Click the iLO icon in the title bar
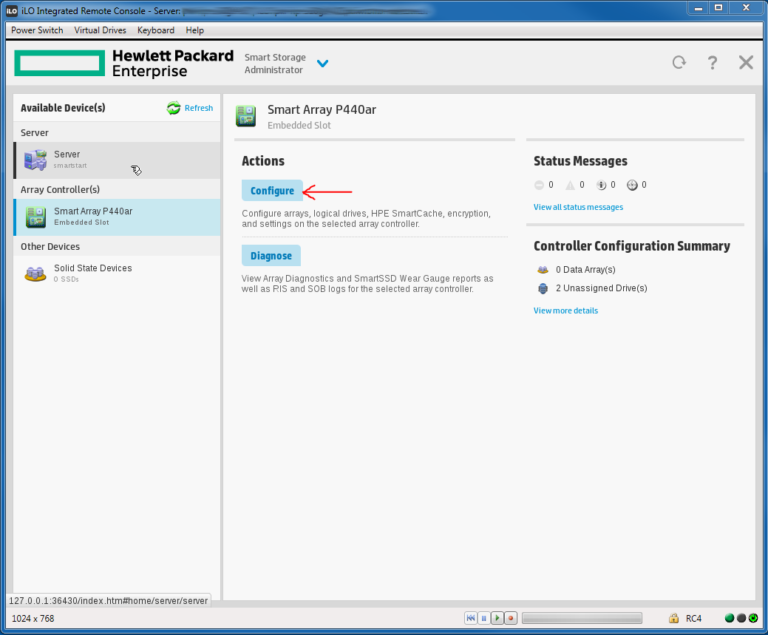Viewport: 768px width, 635px height. coord(12,11)
